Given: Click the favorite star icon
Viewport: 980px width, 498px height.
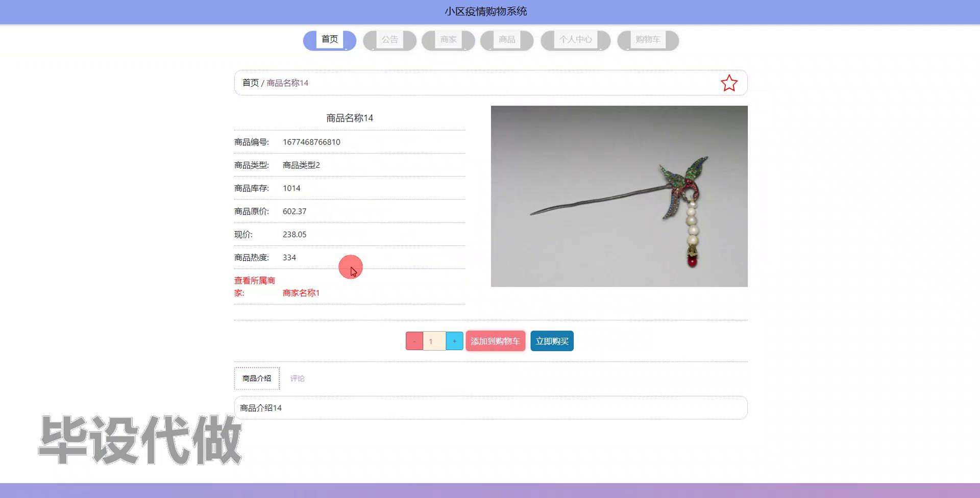Looking at the screenshot, I should pos(729,83).
